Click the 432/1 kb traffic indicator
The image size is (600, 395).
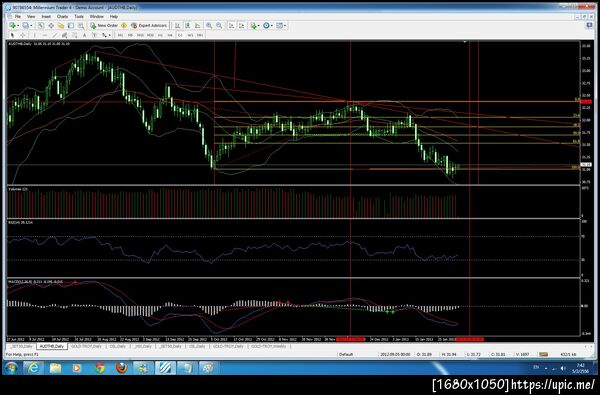pos(568,354)
